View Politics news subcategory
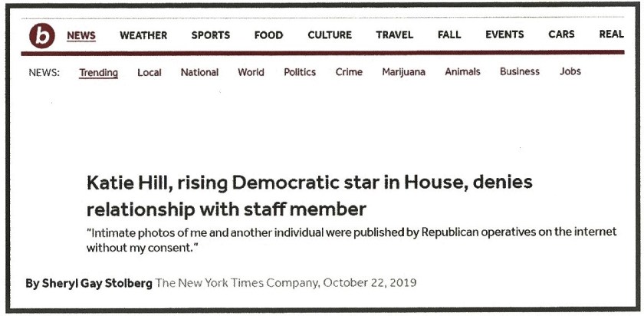 [x=300, y=73]
